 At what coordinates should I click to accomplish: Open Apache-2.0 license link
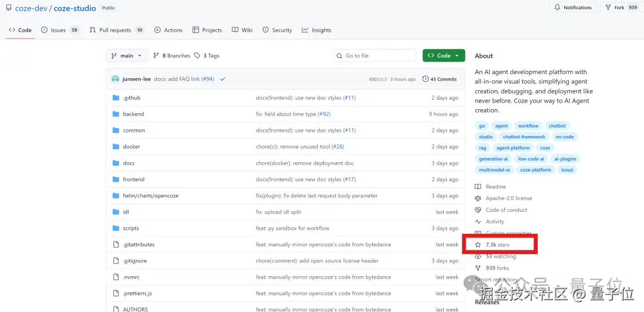tap(503, 198)
